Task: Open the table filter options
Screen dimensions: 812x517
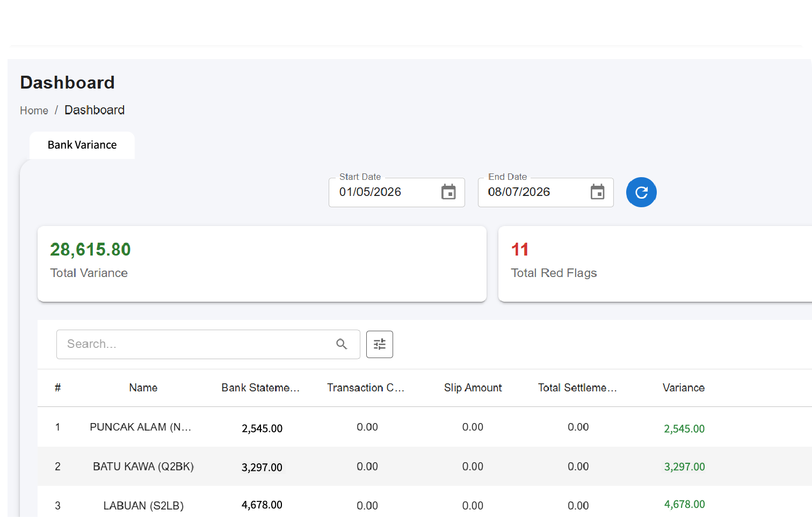Action: point(380,344)
